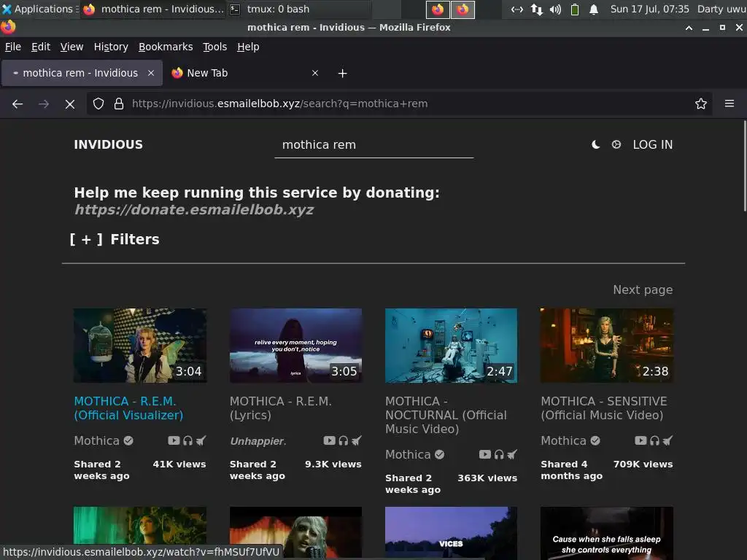Open the File menu
747x560 pixels.
(13, 47)
